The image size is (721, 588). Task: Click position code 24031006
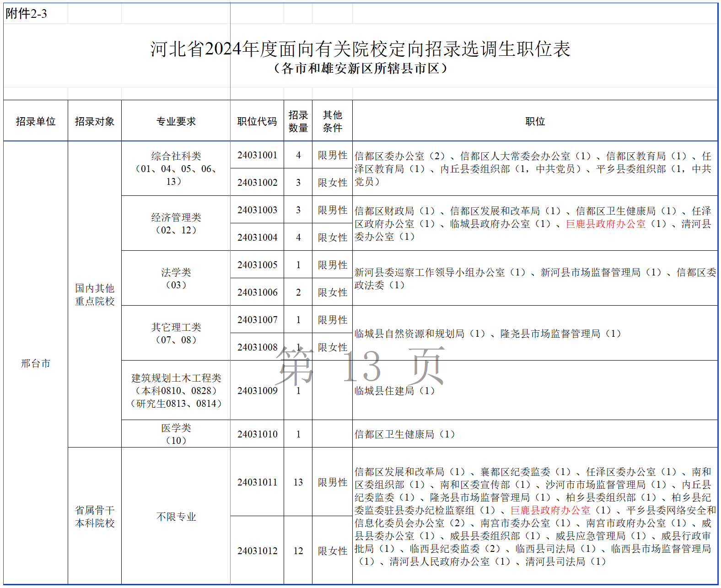(x=257, y=292)
